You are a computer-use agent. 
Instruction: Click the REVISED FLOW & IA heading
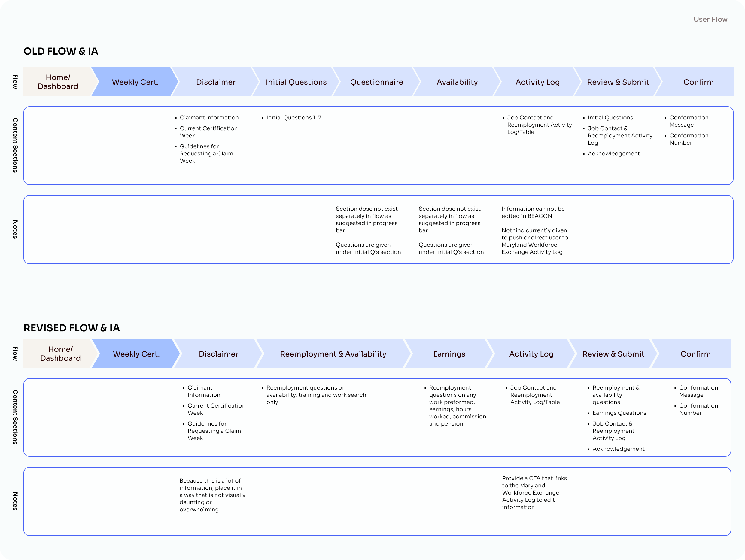[x=71, y=328]
